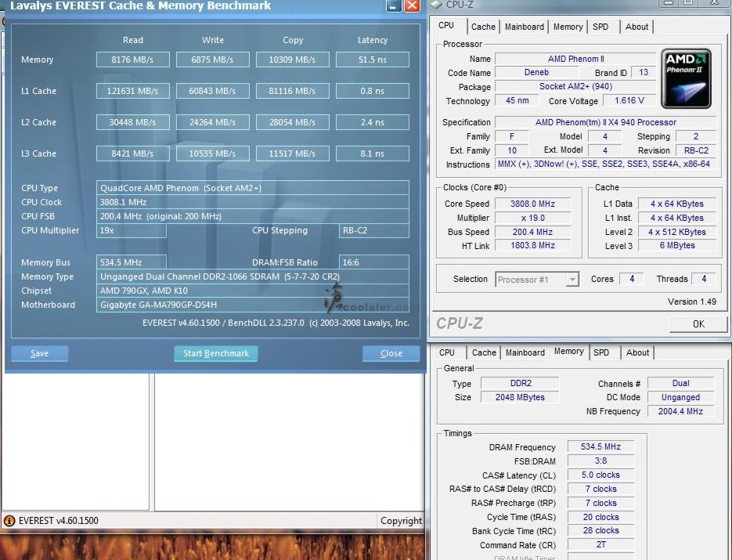
Task: Click the AMD Phenom II logo in CPU-Z
Action: [x=686, y=78]
